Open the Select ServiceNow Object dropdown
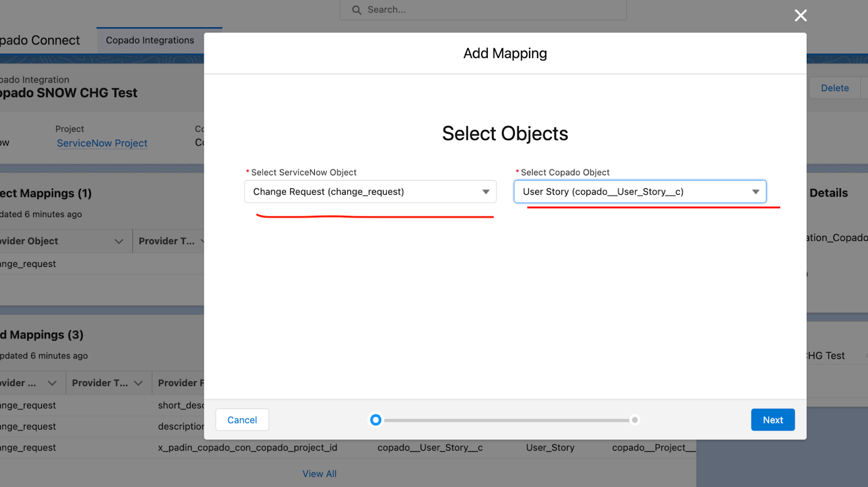The image size is (868, 487). 370,191
